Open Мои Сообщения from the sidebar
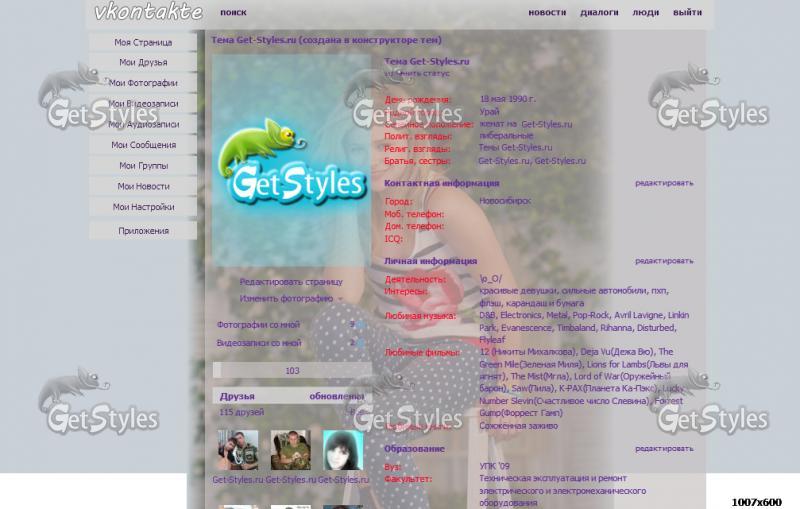 [143, 145]
